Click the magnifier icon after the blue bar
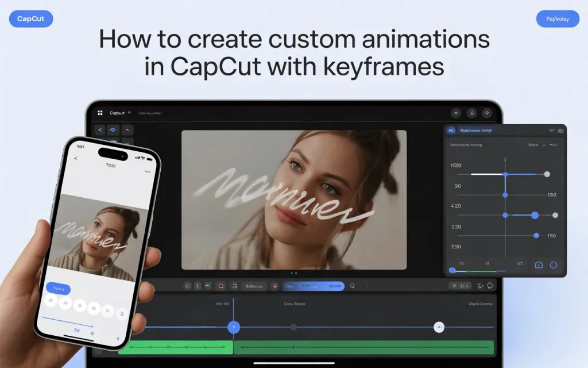588x368 pixels. point(352,286)
